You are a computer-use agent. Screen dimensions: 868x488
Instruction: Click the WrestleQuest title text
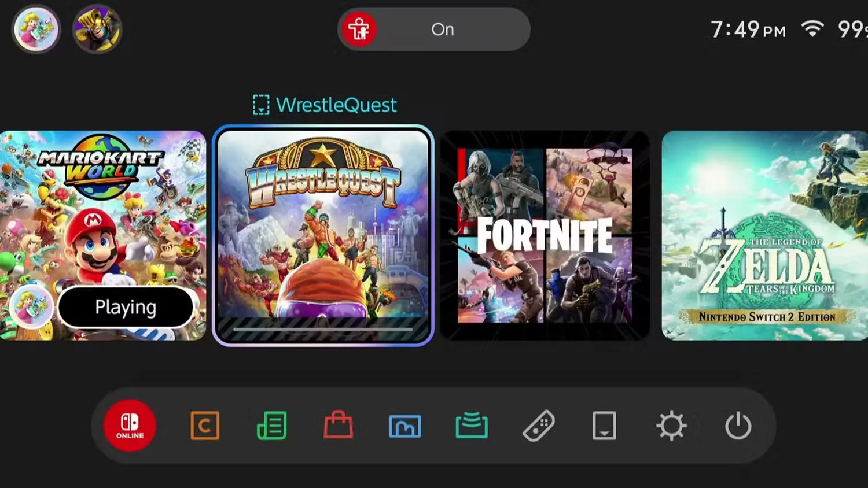coord(336,105)
